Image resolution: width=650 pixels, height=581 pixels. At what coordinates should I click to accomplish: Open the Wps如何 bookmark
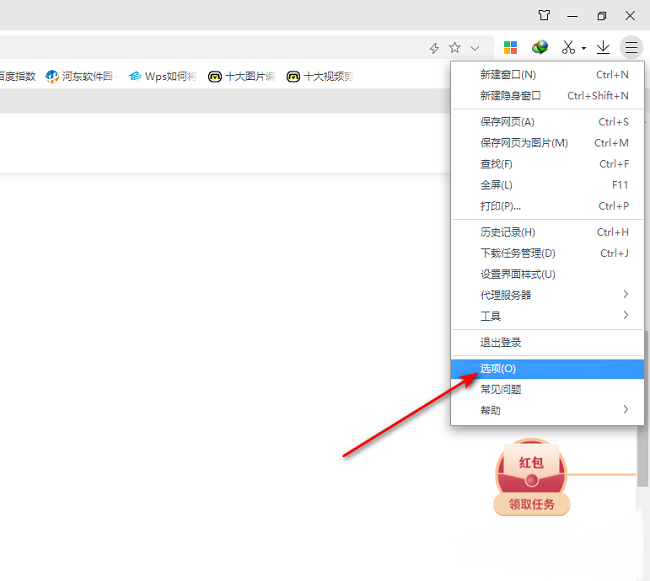(x=162, y=76)
